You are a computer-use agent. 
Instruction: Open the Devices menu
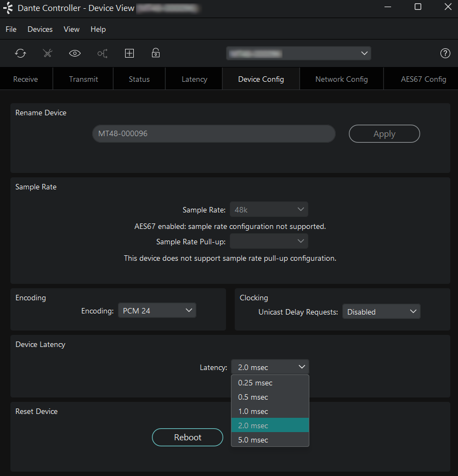tap(40, 29)
